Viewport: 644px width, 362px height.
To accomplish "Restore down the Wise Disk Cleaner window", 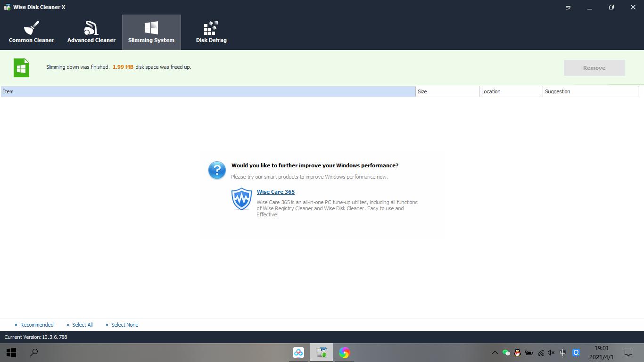I will tap(611, 7).
